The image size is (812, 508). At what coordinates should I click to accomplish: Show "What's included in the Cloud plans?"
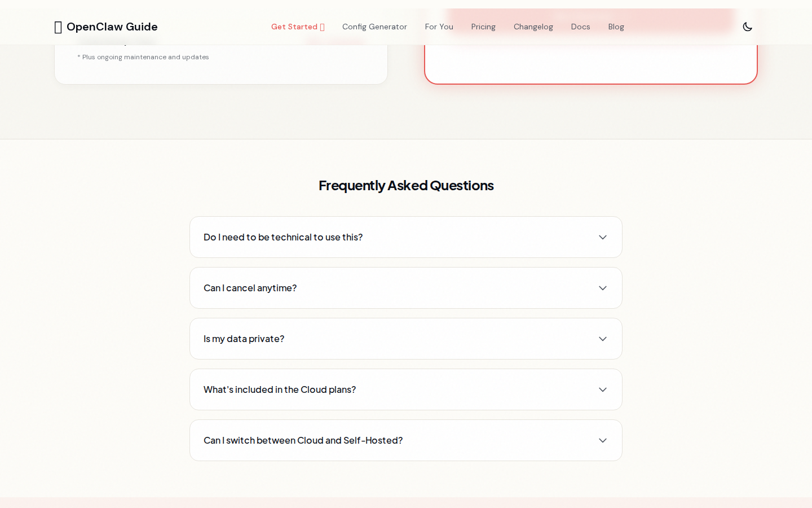click(280, 389)
